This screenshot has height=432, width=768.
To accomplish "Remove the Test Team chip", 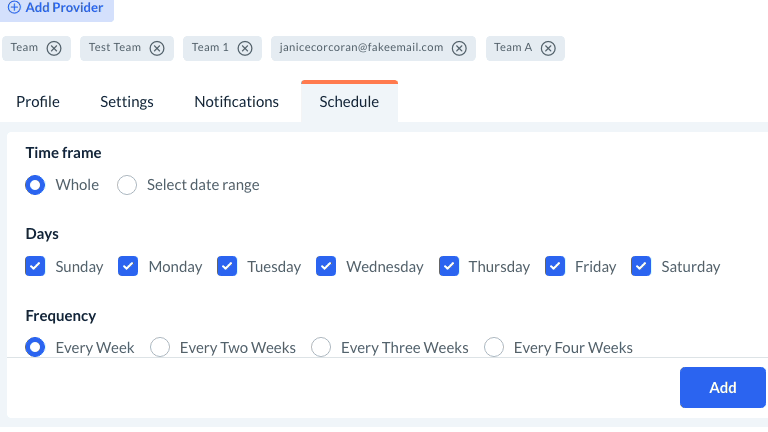I will coord(157,48).
